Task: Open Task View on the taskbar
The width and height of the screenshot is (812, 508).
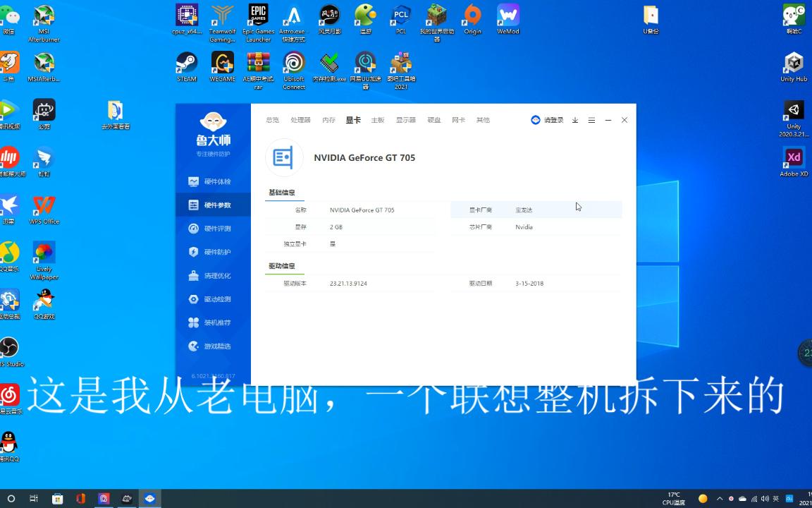Action: [x=34, y=499]
